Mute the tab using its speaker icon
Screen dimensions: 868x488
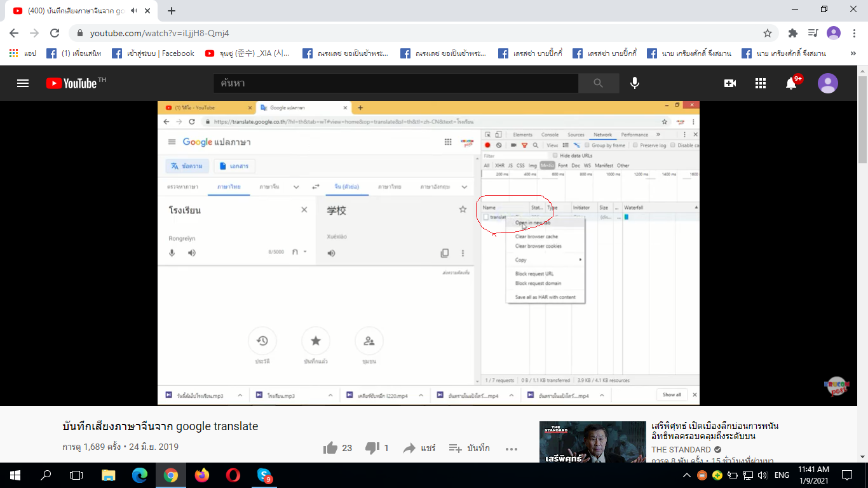(134, 10)
